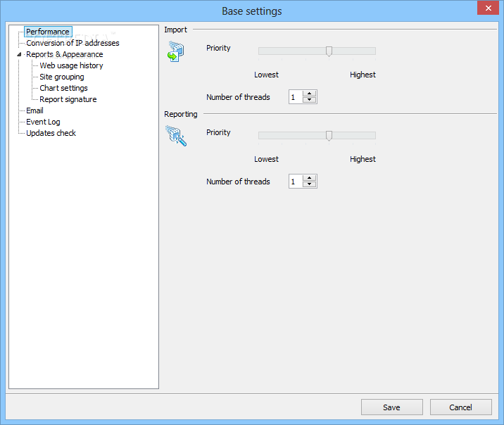
Task: Click the Import Number of threads label
Action: (x=238, y=97)
